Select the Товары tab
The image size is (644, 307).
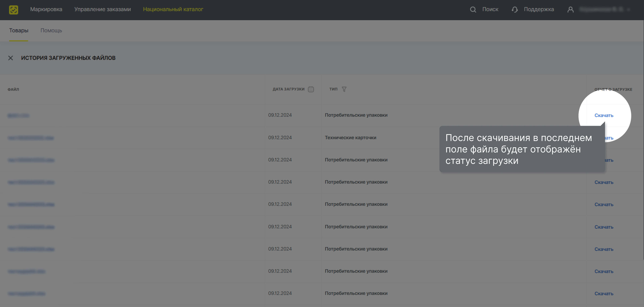(x=19, y=31)
